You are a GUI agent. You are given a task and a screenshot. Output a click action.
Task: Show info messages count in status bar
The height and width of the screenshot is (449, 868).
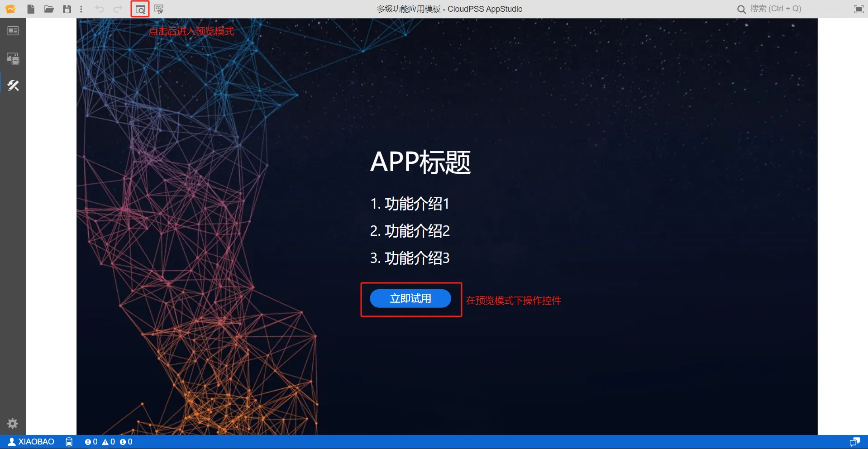tap(126, 442)
